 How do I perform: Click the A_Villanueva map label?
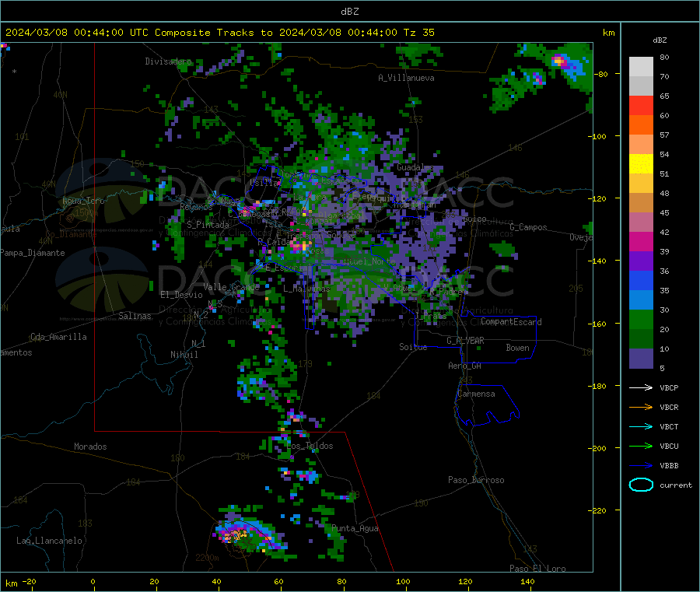(406, 78)
